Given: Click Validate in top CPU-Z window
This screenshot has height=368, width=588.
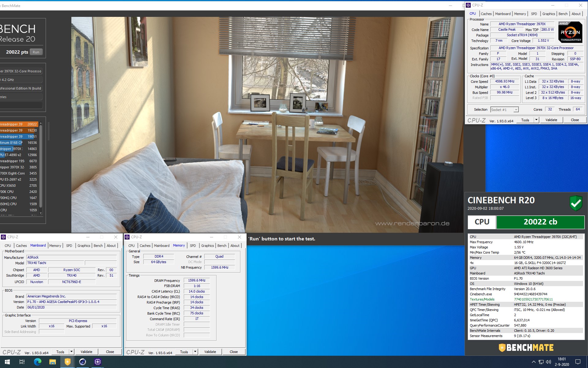Looking at the screenshot, I should point(551,120).
